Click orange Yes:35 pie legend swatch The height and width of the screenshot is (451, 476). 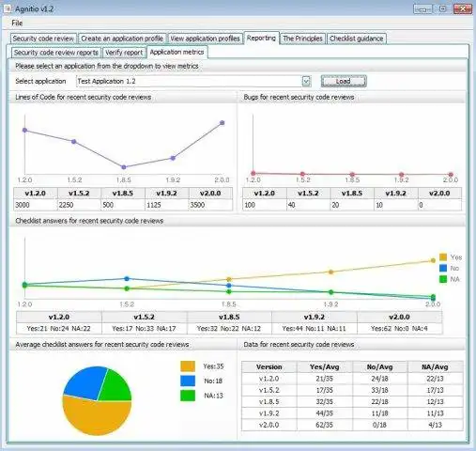click(x=188, y=366)
